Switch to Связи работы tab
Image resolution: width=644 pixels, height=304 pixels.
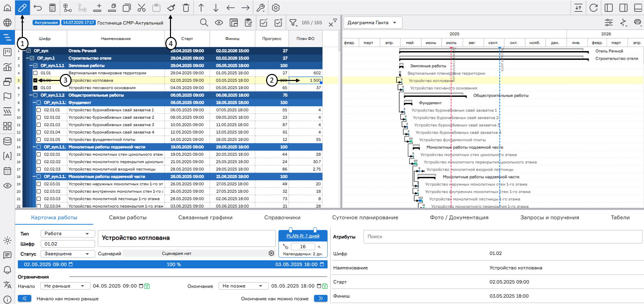(128, 217)
